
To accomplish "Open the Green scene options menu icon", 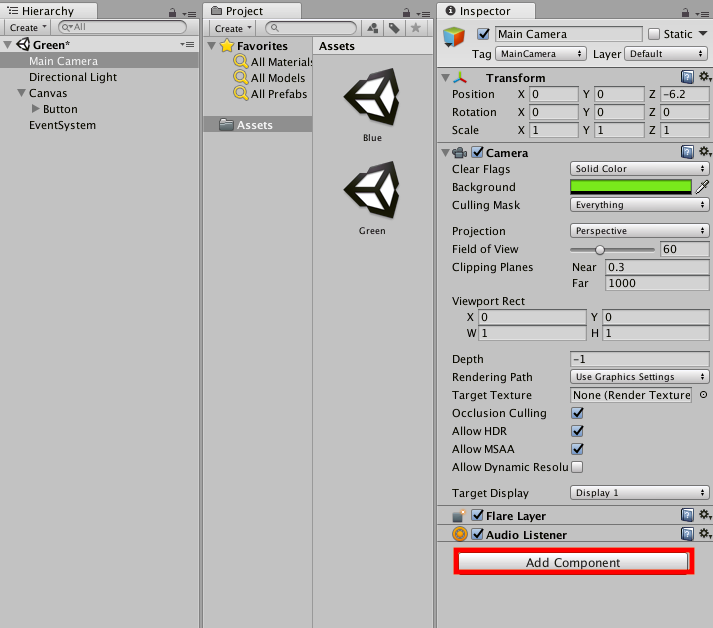I will pos(187,45).
